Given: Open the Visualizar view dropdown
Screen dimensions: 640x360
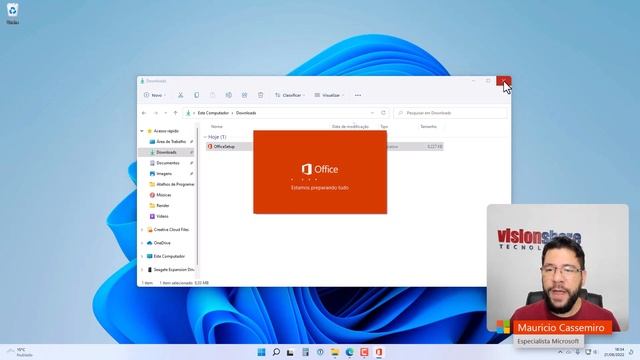Looking at the screenshot, I should tap(329, 95).
